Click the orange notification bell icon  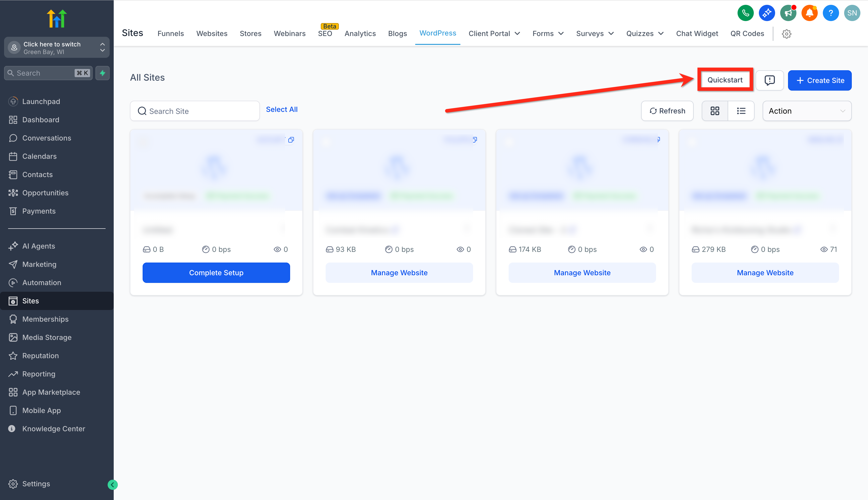tap(809, 13)
